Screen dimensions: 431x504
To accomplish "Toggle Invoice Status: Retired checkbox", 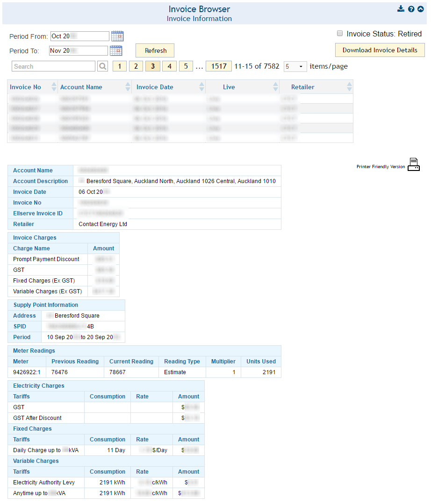I will click(x=340, y=34).
